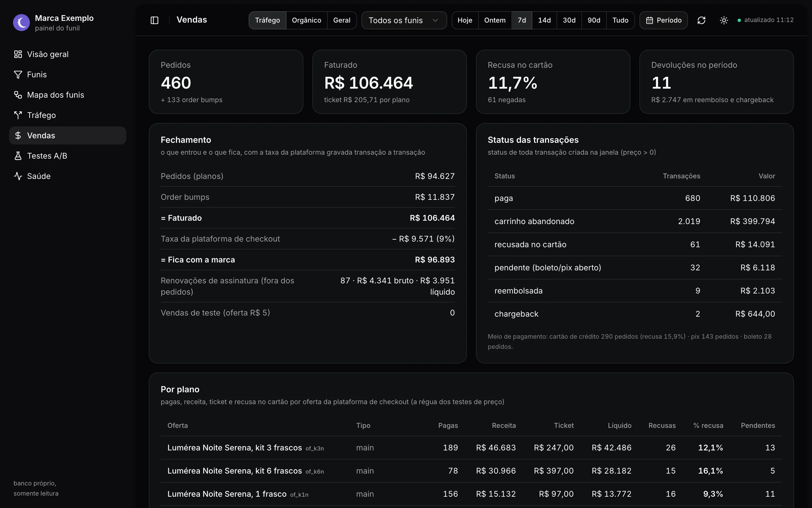Click the Saúde pulse icon

tap(18, 176)
